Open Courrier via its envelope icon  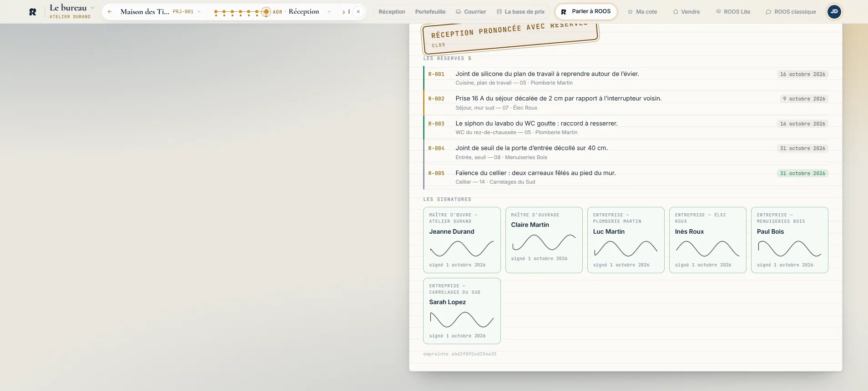pyautogui.click(x=459, y=12)
